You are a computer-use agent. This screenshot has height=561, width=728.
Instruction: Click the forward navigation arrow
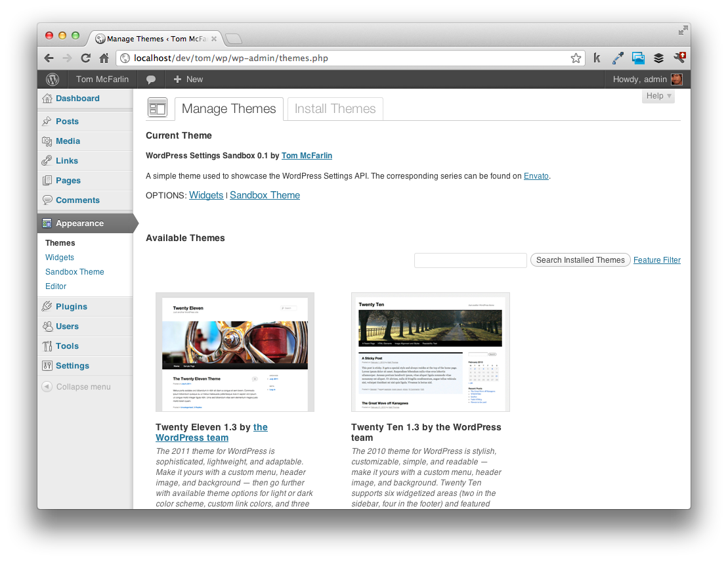[x=68, y=58]
